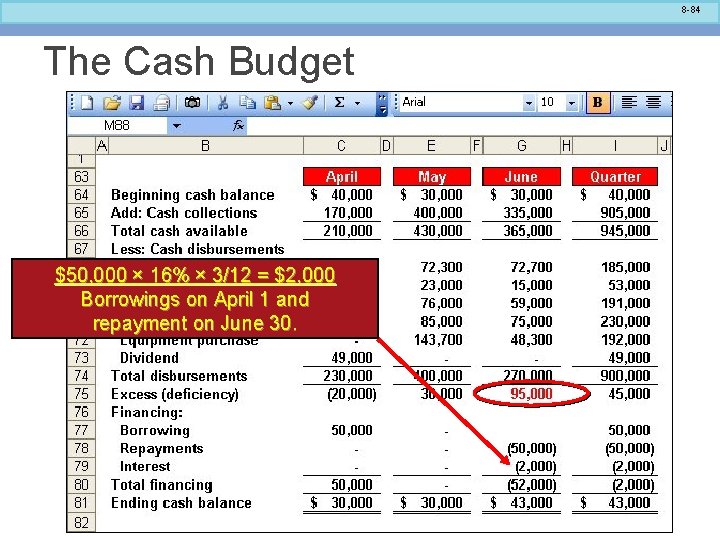Click the Insert Function fx icon
Image resolution: width=720 pixels, height=540 pixels.
pyautogui.click(x=238, y=125)
